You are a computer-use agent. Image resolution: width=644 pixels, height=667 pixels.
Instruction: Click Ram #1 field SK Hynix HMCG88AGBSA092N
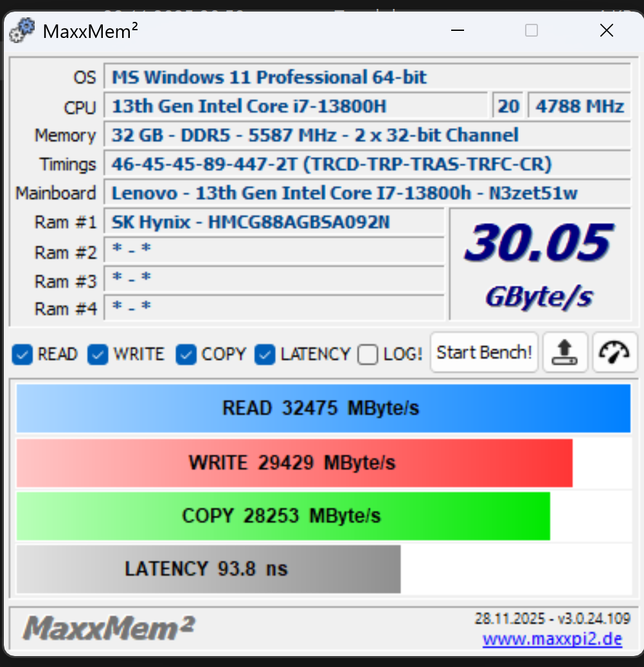click(x=274, y=222)
